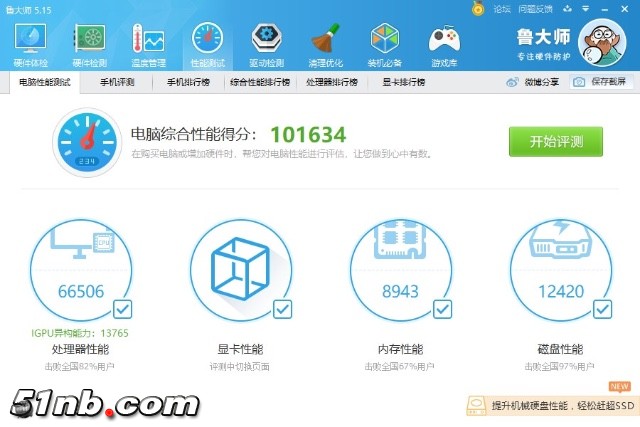
Task: Switch to 综合性能排行榜 tab
Action: [260, 82]
